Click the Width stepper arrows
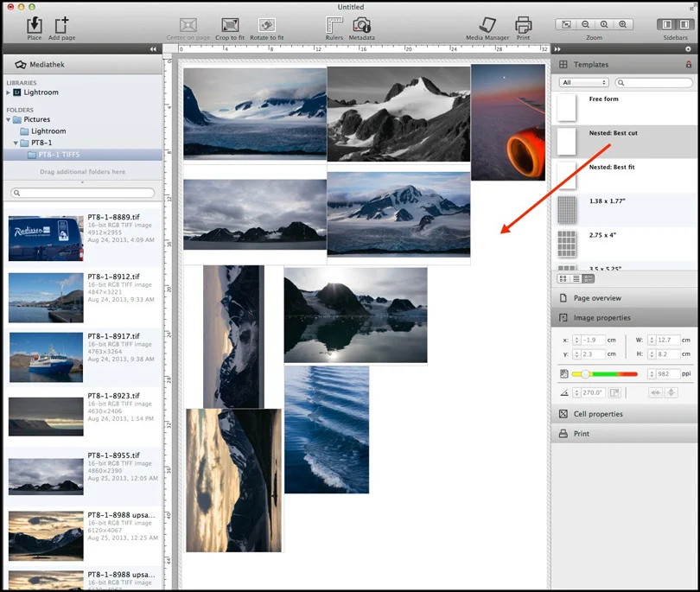 pyautogui.click(x=652, y=340)
